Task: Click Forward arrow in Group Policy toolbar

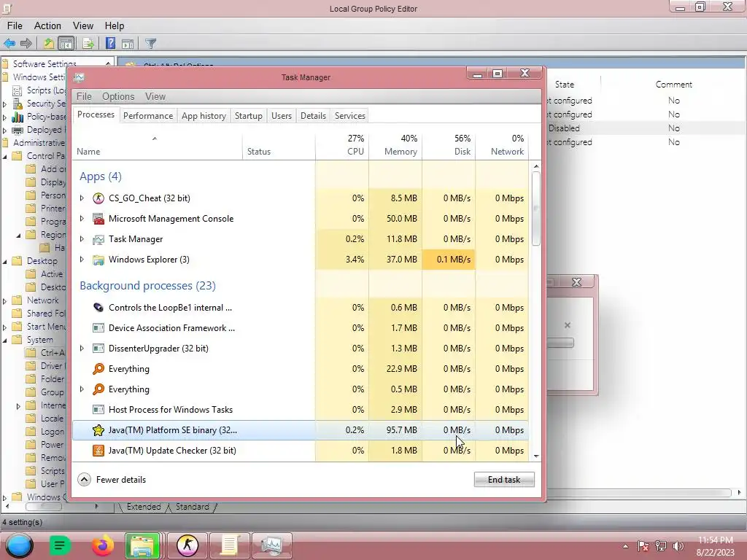Action: [26, 44]
